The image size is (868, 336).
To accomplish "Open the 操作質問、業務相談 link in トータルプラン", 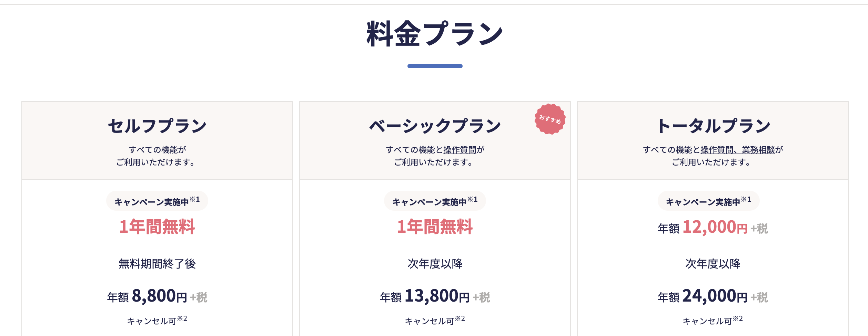I will 738,150.
